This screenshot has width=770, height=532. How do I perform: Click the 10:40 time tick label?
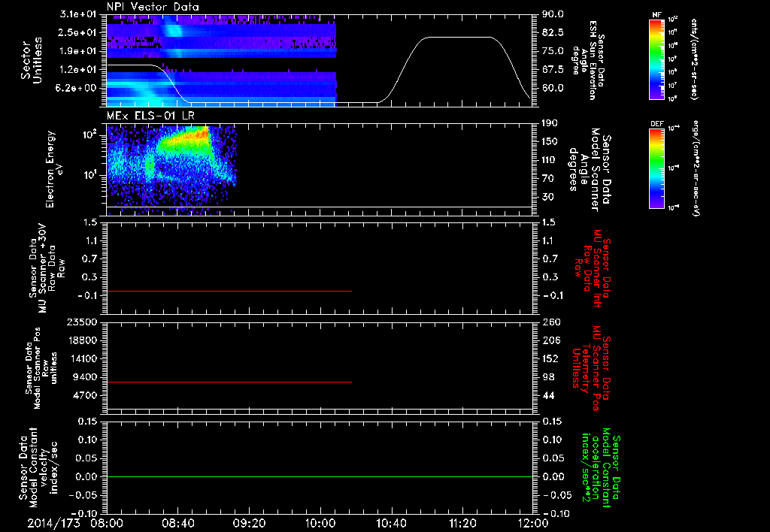[x=391, y=523]
